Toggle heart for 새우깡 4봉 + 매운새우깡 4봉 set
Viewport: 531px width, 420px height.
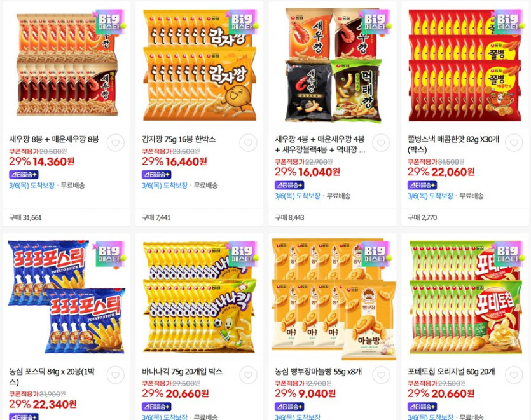coord(381,143)
